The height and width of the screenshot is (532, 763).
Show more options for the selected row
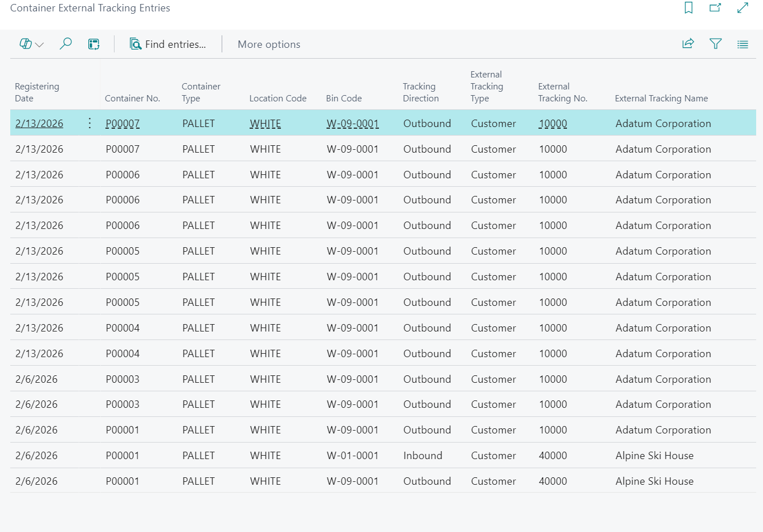89,123
